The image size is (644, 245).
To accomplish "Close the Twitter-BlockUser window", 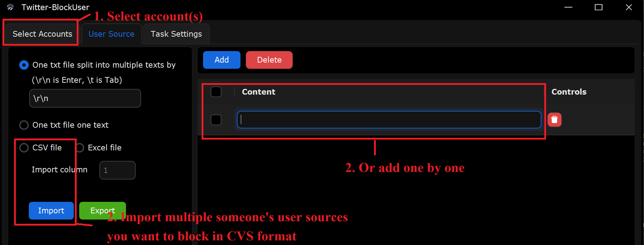I will pos(629,7).
